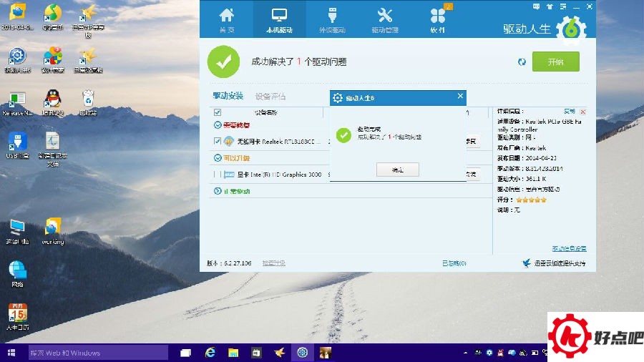Click the 确定 button in dialog

point(398,170)
